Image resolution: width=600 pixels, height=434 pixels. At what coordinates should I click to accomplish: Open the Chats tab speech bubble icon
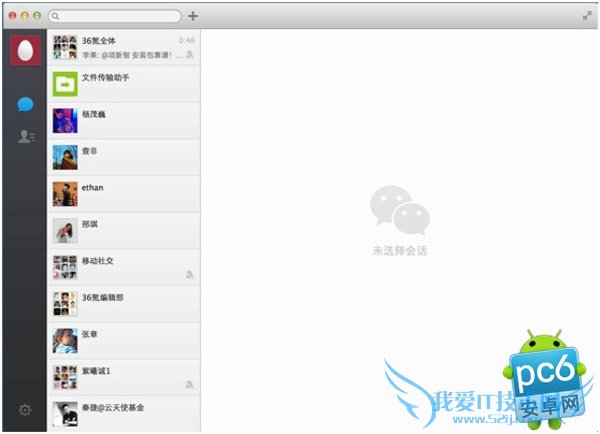(25, 104)
